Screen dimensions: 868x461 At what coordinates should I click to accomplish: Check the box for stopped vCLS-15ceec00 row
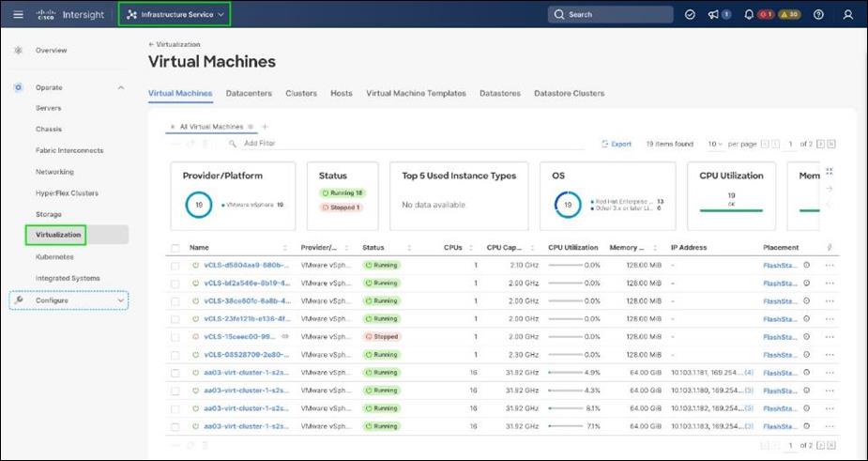pyautogui.click(x=175, y=337)
